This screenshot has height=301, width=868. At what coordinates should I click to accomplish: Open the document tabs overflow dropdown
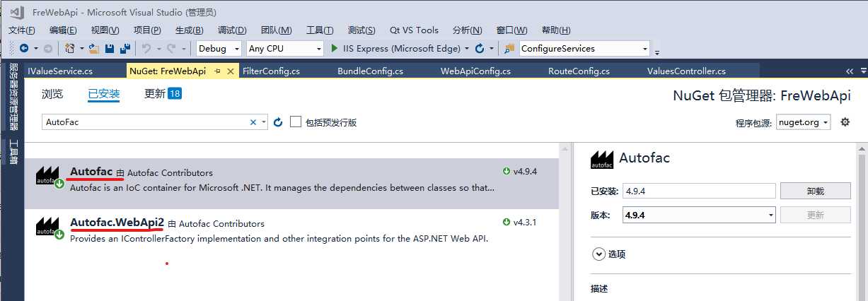[863, 71]
